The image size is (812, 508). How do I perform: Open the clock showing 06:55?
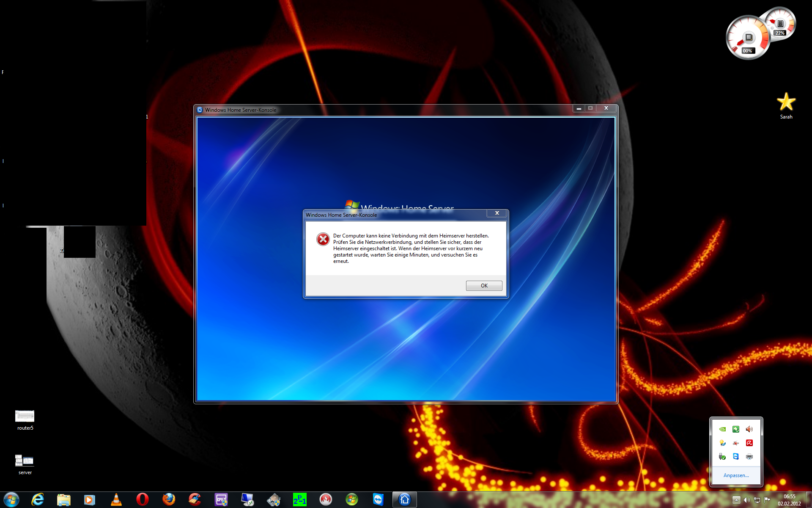pos(789,500)
